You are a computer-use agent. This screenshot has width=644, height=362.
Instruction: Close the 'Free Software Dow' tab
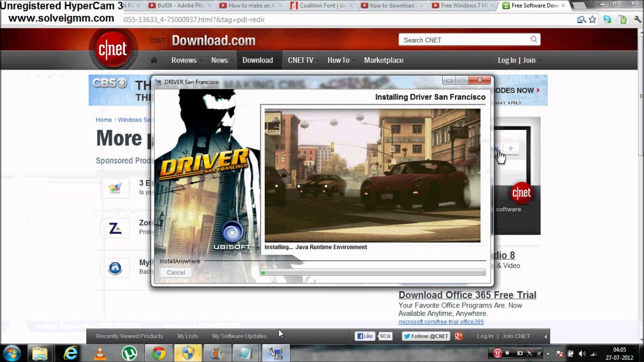(x=562, y=5)
